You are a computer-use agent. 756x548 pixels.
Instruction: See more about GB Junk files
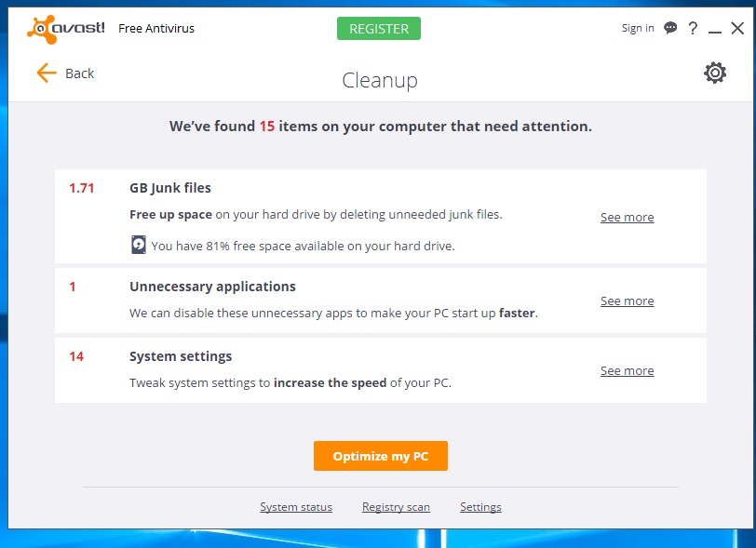[627, 218]
